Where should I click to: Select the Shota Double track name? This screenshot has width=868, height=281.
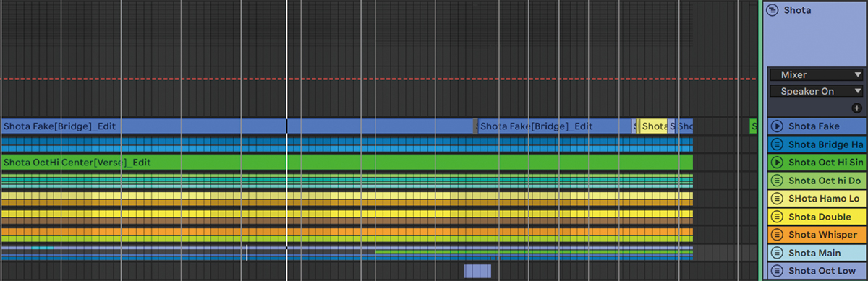pyautogui.click(x=820, y=217)
